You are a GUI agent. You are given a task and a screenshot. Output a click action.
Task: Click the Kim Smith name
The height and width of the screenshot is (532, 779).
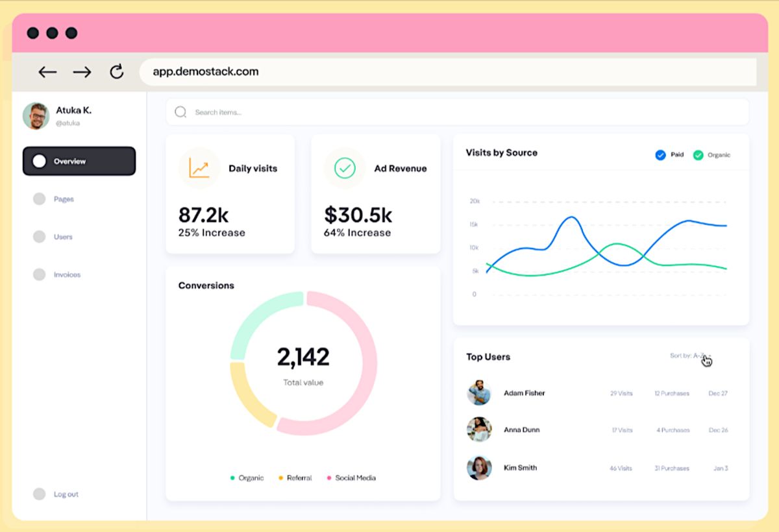[520, 468]
